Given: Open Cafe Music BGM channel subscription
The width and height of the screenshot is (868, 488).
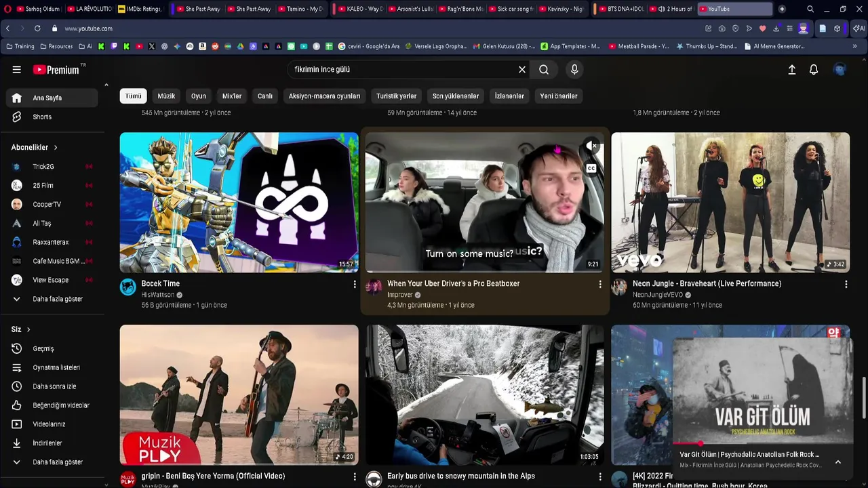Looking at the screenshot, I should tap(52, 261).
